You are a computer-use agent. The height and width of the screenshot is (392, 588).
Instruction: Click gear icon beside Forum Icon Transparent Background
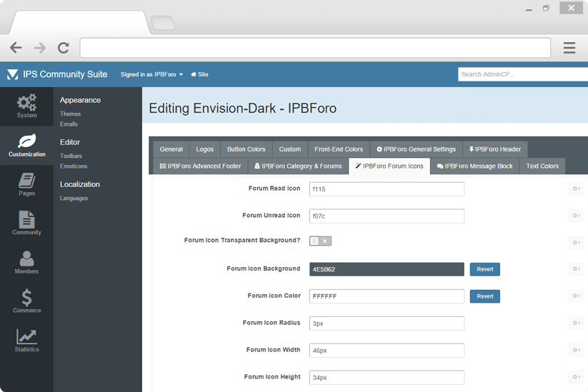[x=576, y=243]
